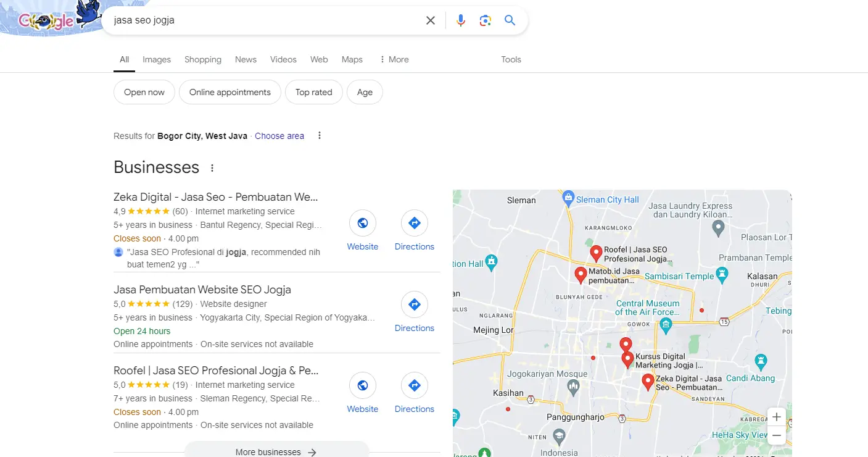Screen dimensions: 868x457
Task: Click Central Museum of the Air Force label
Action: (x=647, y=308)
